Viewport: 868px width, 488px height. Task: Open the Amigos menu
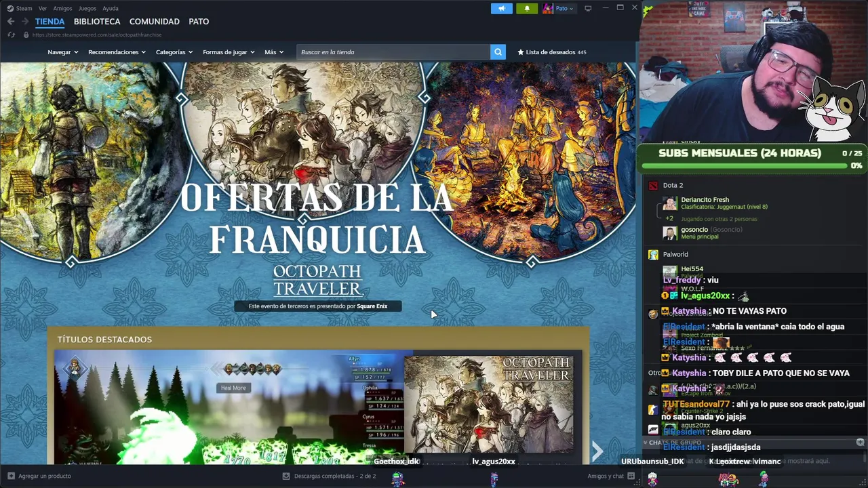pyautogui.click(x=62, y=8)
